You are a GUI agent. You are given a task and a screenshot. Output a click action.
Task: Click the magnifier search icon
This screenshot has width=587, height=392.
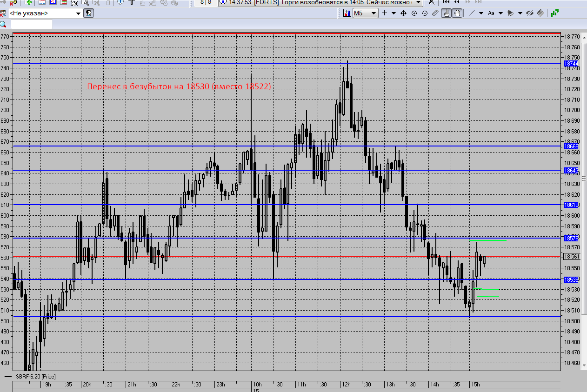point(3,24)
